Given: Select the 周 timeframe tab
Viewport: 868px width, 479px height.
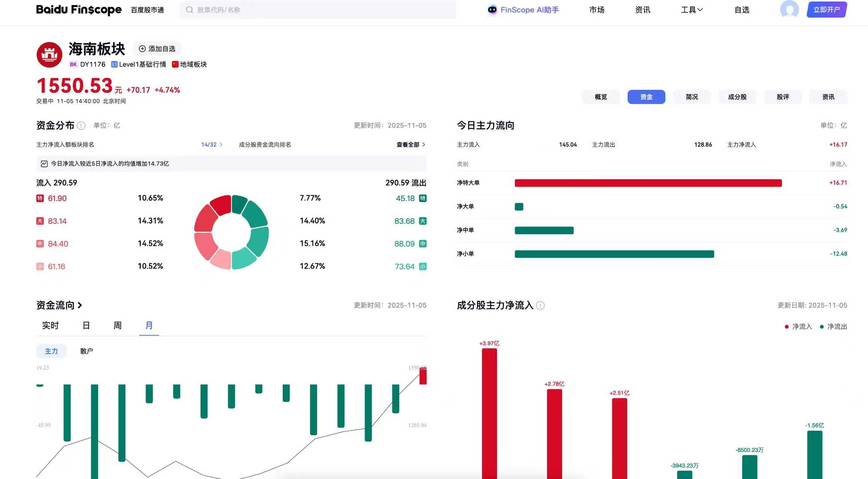Looking at the screenshot, I should (x=118, y=326).
